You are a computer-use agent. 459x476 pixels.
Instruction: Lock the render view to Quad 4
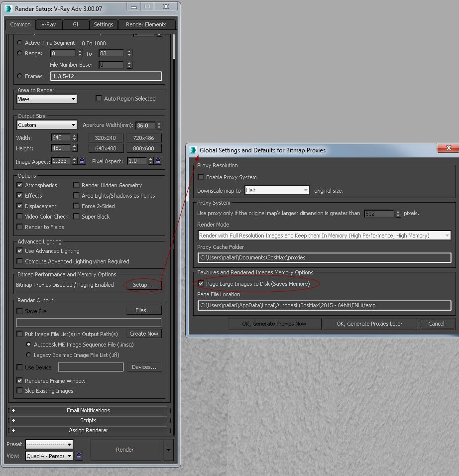pos(79,456)
